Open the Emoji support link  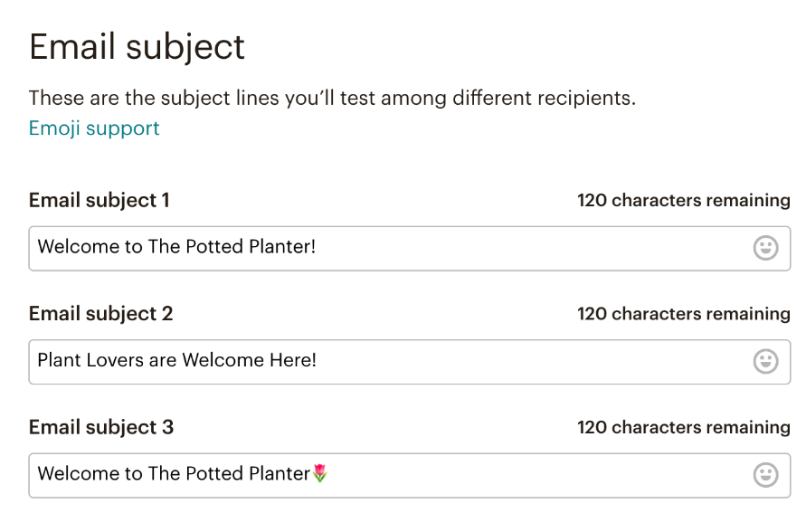94,128
